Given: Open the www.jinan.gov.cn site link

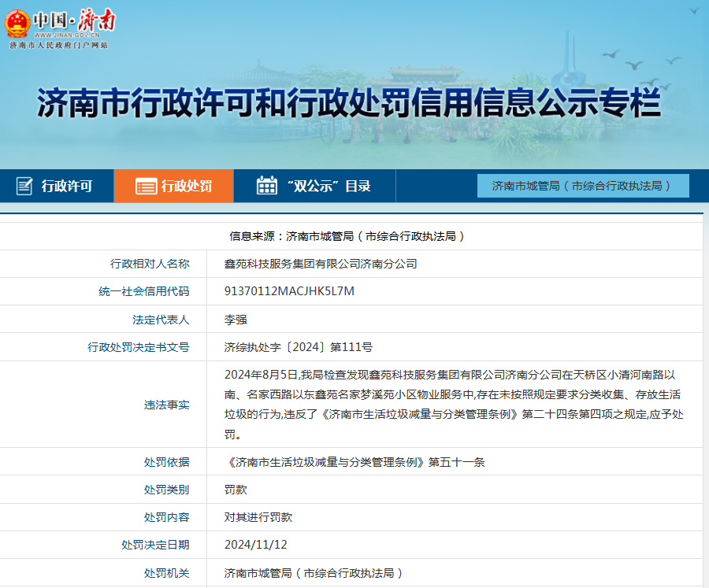Looking at the screenshot, I should [x=67, y=36].
